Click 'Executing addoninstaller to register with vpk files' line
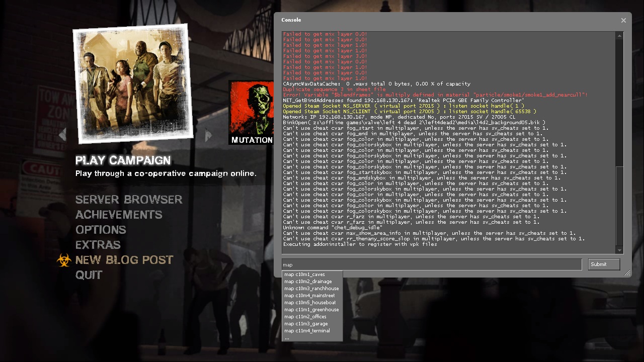644x362 pixels. [x=360, y=244]
